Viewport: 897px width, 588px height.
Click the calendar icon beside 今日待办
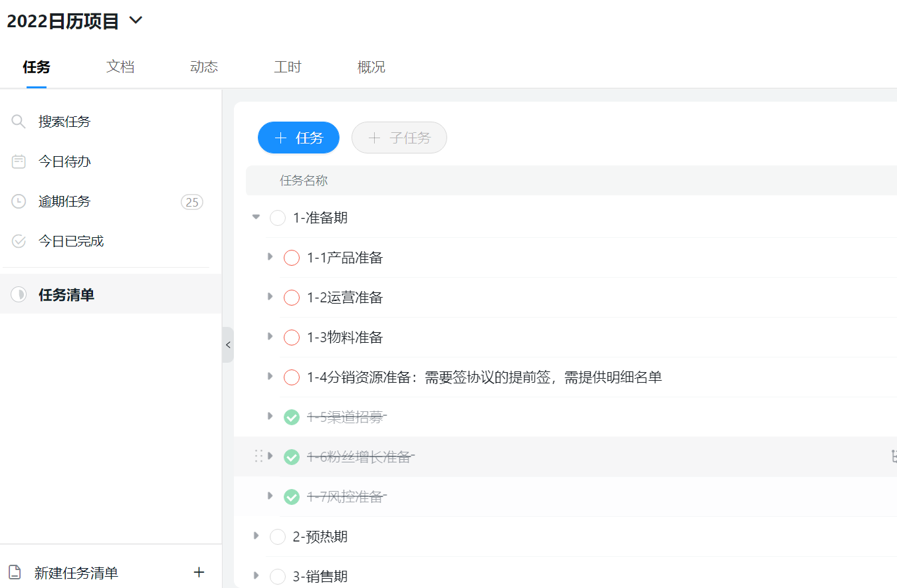[19, 161]
